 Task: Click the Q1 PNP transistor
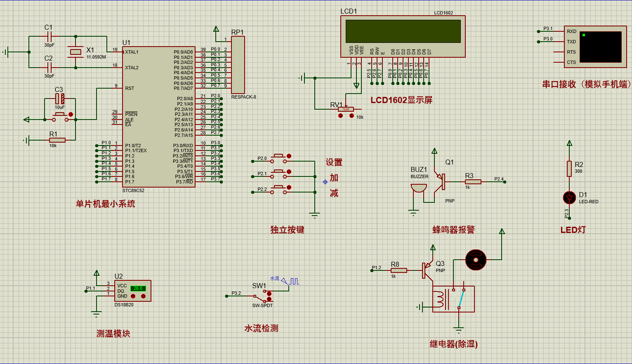click(x=441, y=182)
